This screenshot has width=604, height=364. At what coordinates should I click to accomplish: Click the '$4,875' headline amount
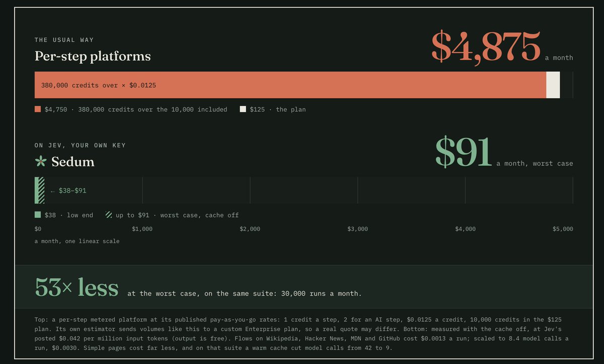pos(486,47)
